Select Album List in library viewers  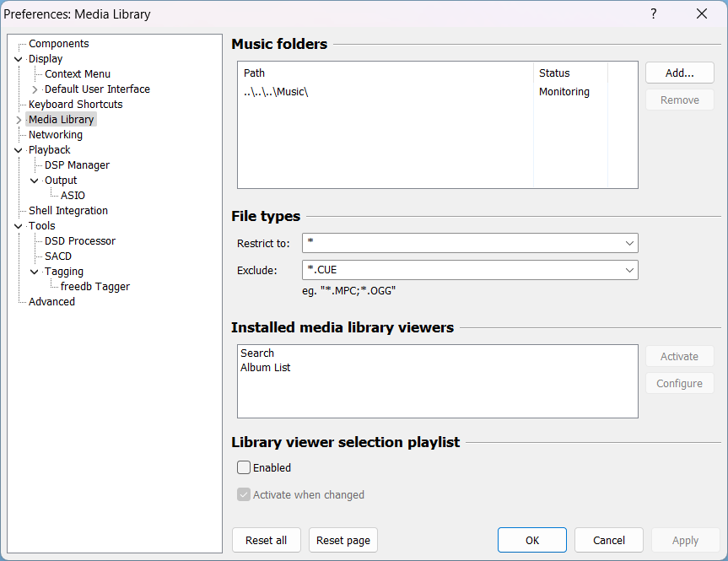click(265, 368)
